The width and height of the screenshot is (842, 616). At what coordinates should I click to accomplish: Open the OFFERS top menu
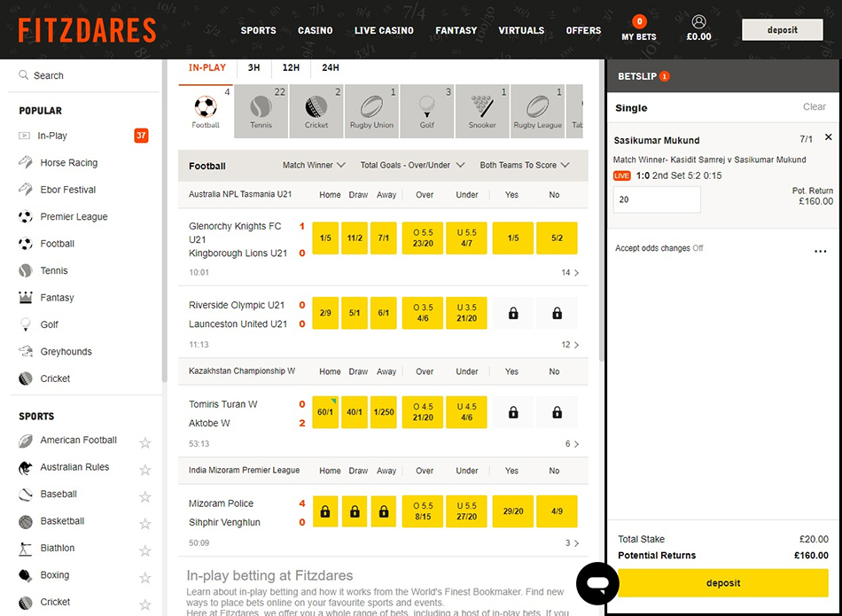pyautogui.click(x=583, y=31)
